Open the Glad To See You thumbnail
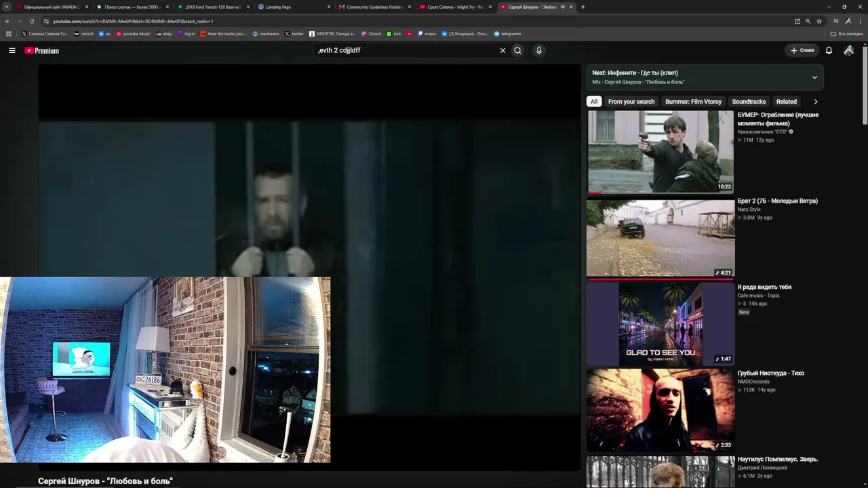868x488 pixels. click(660, 324)
